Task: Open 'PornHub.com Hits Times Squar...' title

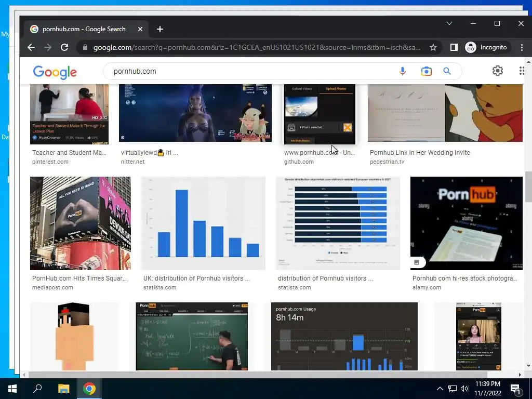Action: click(x=79, y=278)
